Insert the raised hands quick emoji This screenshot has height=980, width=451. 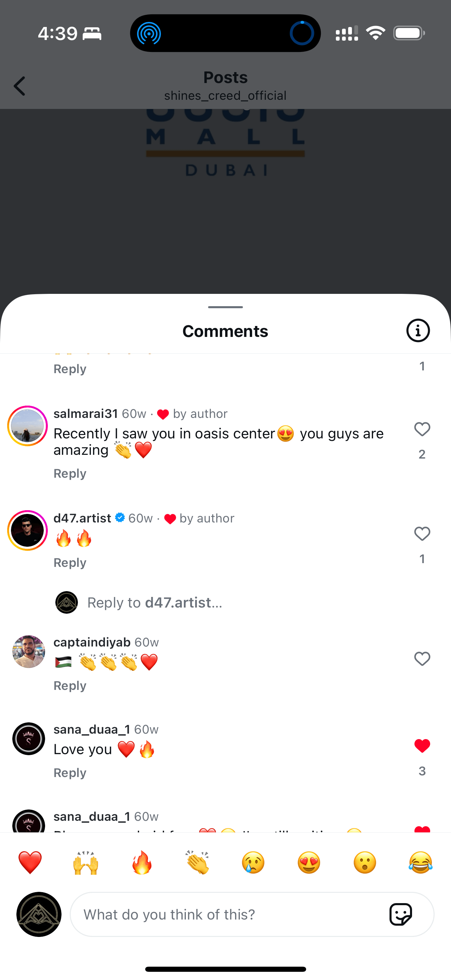[86, 862]
